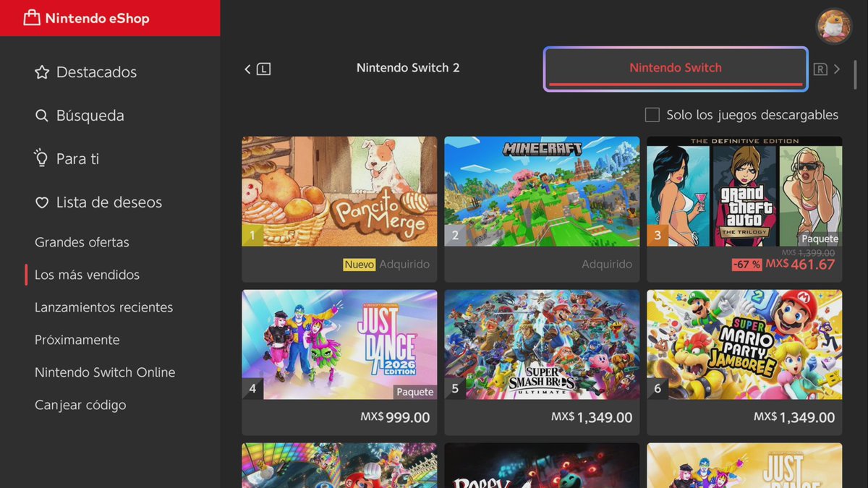This screenshot has width=868, height=488.
Task: Open Búsqueda in the sidebar
Action: (90, 116)
